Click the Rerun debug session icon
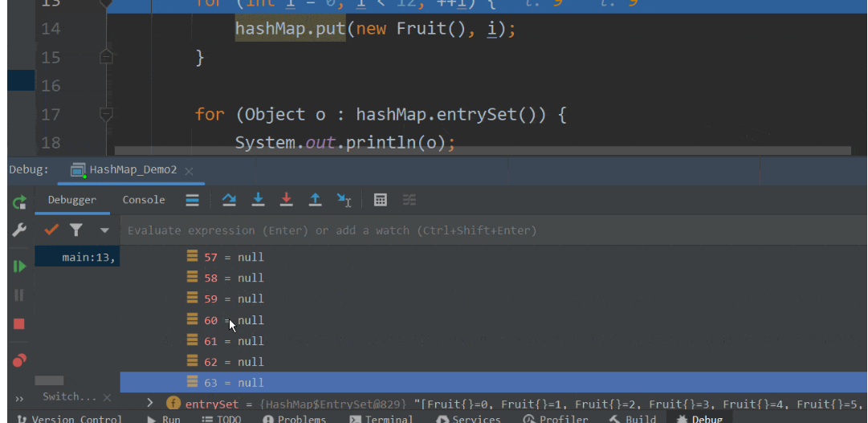Image resolution: width=868 pixels, height=423 pixels. [x=19, y=202]
